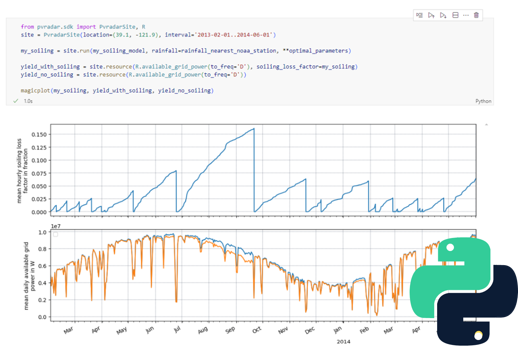Viewport: 523px width, 361px height.
Task: Click the Run by Line icon
Action: [419, 15]
